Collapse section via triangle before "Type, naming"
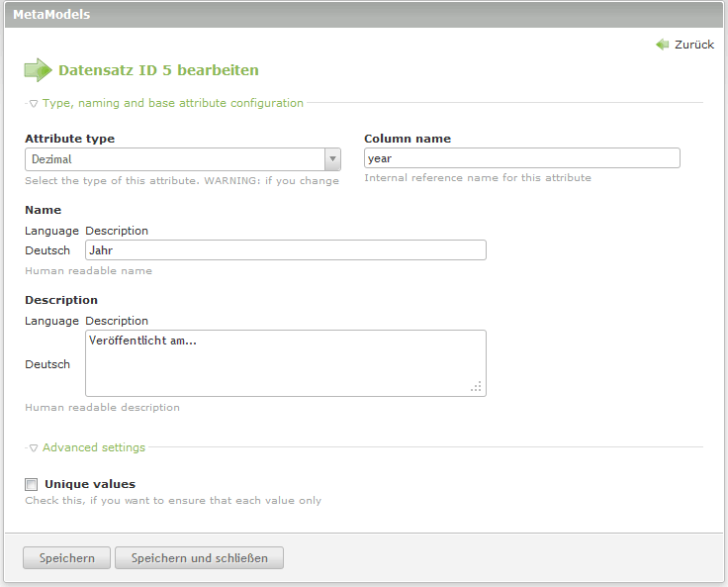Viewport: 728px width, 587px height. (34, 103)
